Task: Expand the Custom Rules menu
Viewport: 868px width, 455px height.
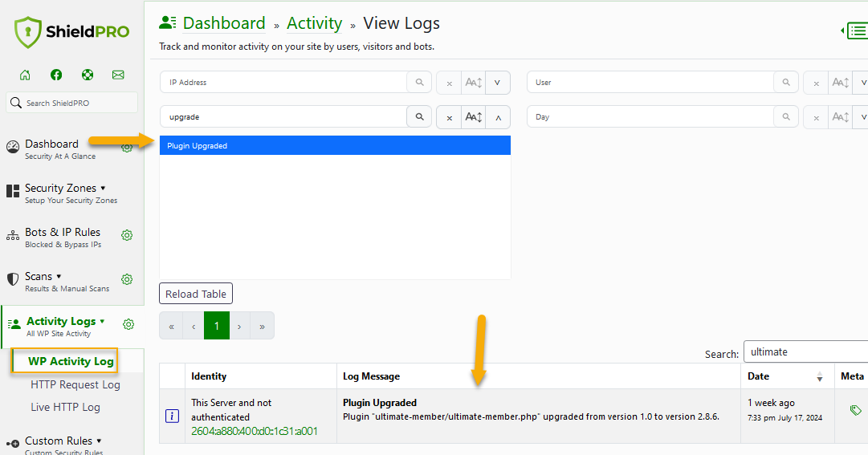Action: point(63,445)
